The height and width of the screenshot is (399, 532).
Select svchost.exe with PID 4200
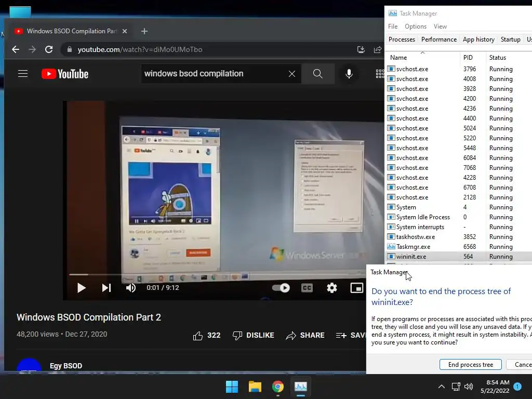(x=459, y=98)
